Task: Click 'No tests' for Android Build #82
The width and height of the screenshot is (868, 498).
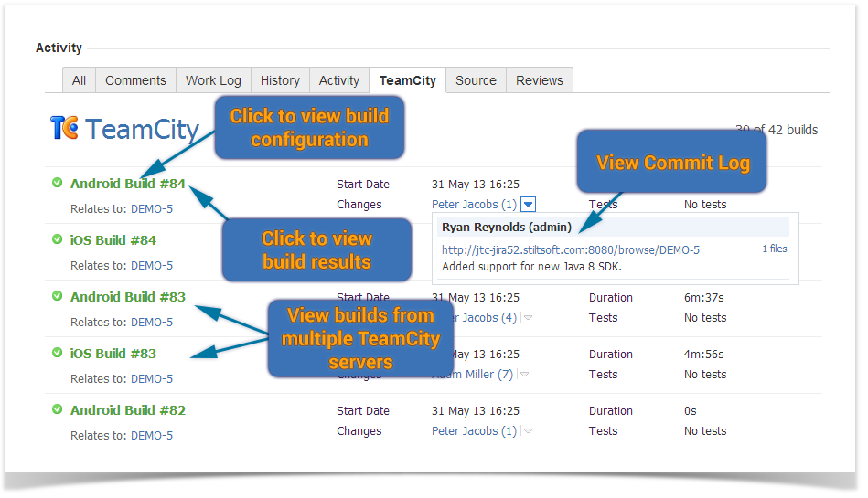Action: [704, 431]
